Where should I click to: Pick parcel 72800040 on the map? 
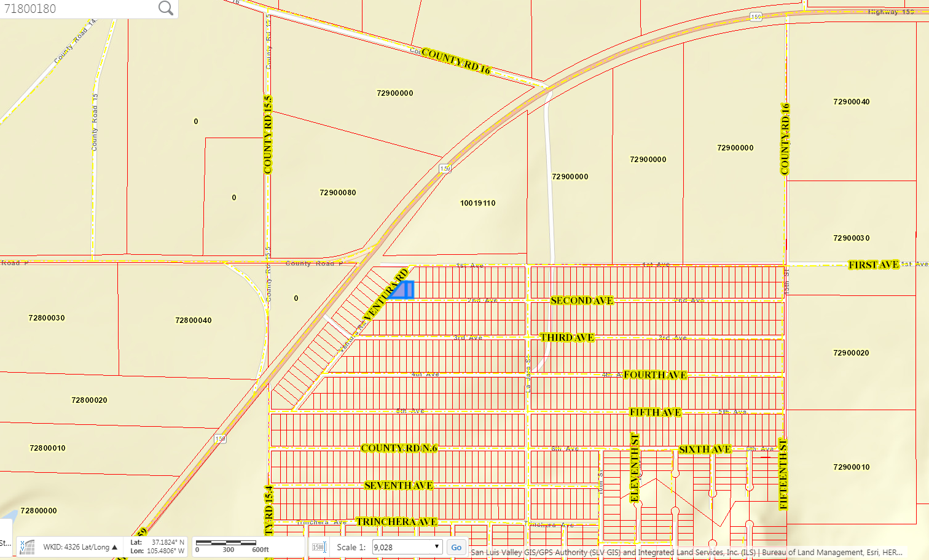point(193,321)
